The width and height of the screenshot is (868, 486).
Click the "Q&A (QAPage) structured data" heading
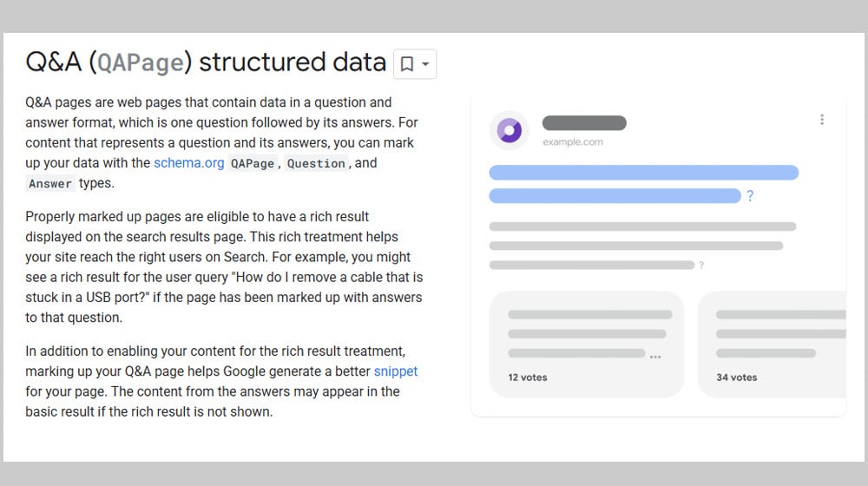click(206, 62)
